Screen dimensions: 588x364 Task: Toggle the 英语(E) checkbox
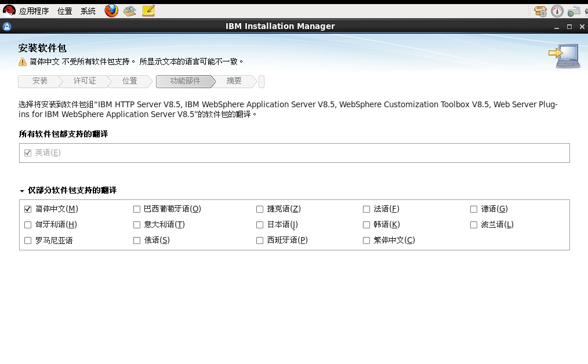(x=28, y=153)
